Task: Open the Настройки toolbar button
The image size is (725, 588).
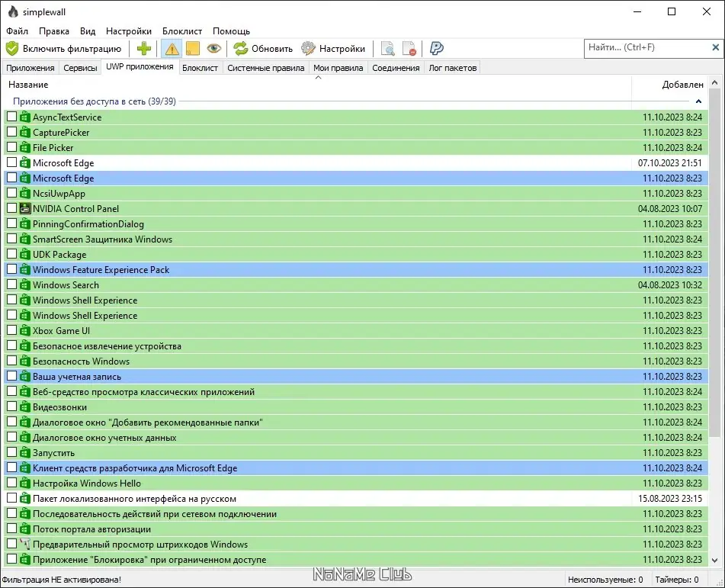Action: 333,48
